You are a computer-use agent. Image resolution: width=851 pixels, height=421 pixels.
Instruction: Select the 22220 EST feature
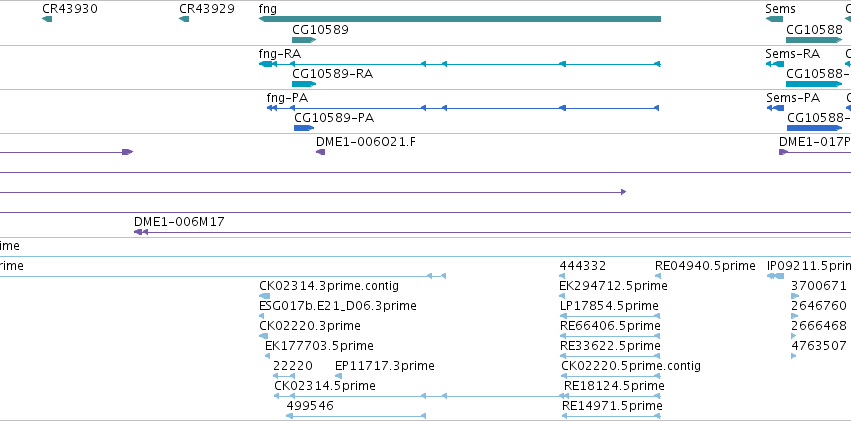[284, 375]
